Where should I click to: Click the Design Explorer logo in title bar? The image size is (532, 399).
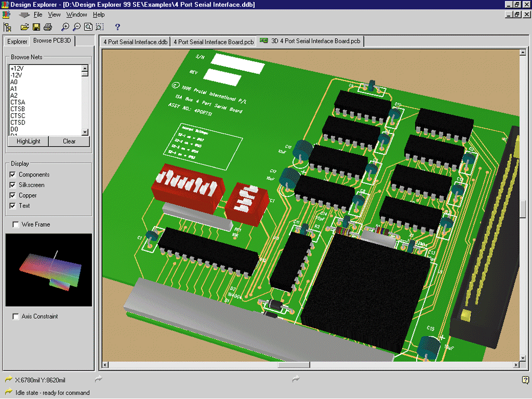(x=5, y=4)
